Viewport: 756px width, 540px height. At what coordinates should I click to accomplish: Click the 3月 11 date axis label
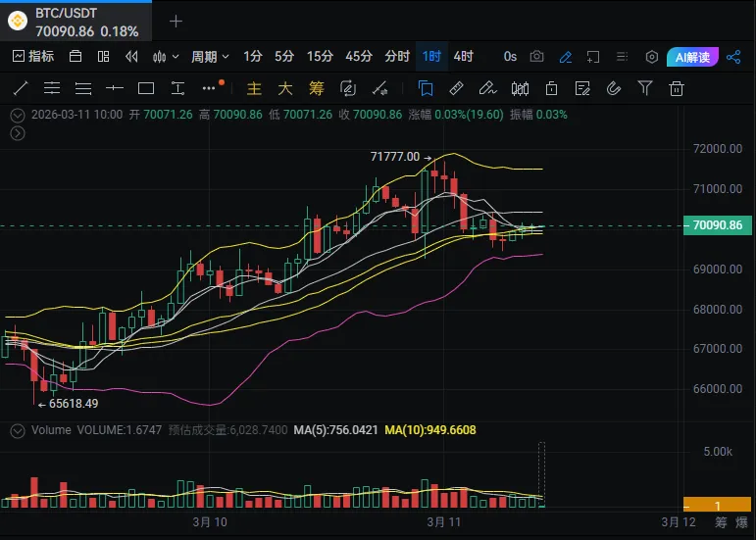[x=443, y=522]
